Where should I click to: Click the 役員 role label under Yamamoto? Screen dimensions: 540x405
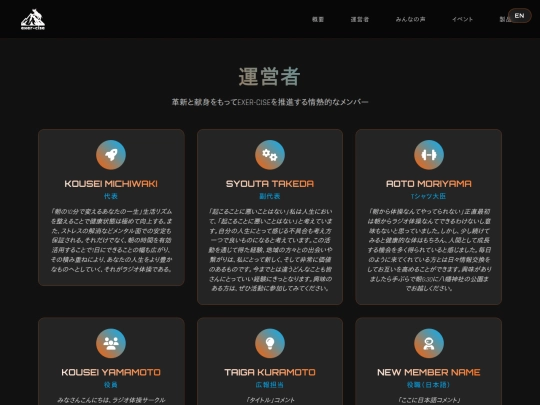tap(111, 385)
